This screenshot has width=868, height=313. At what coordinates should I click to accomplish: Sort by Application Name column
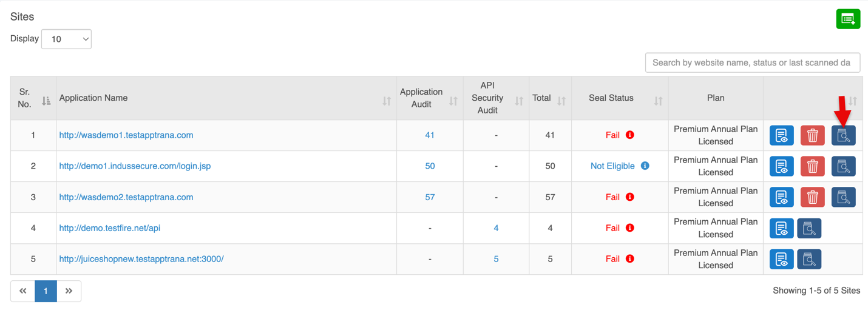[x=387, y=101]
